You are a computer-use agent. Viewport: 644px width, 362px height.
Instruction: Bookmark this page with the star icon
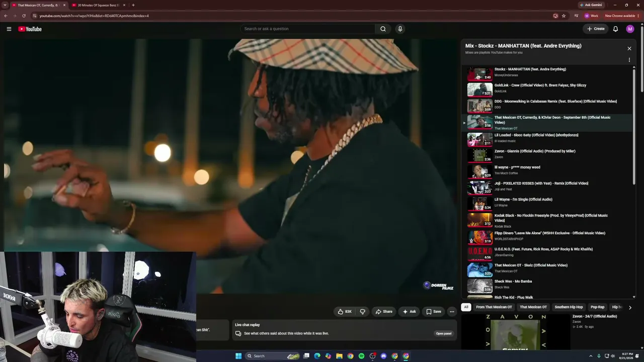click(563, 16)
